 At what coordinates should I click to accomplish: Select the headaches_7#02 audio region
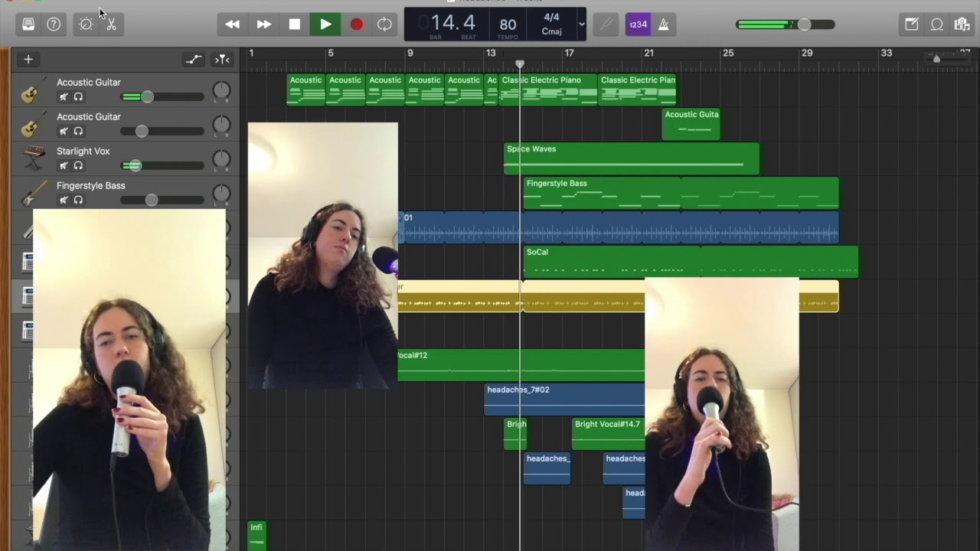point(565,400)
